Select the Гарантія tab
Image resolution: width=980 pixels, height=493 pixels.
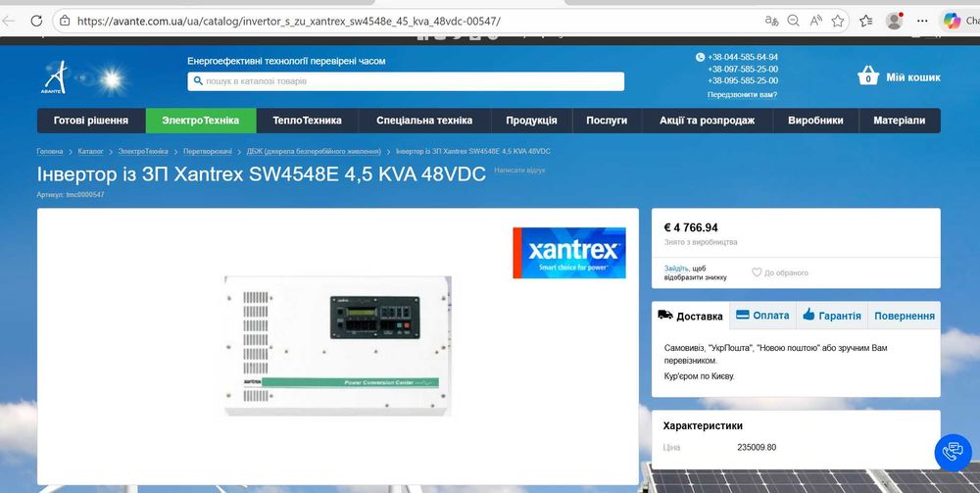point(831,316)
